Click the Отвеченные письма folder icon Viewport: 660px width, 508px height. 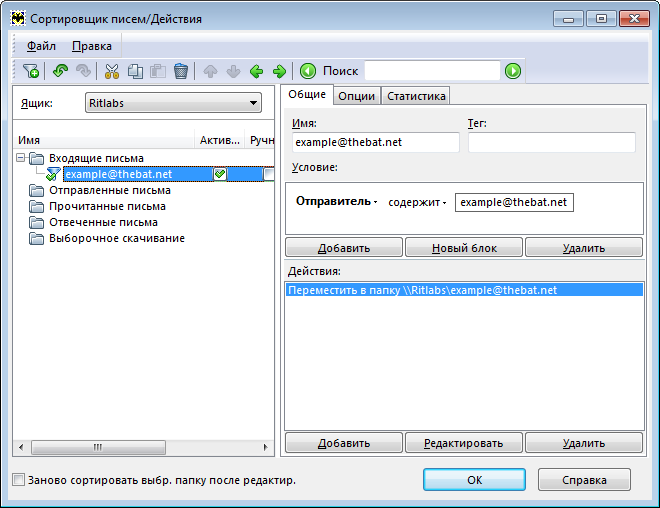coord(37,223)
